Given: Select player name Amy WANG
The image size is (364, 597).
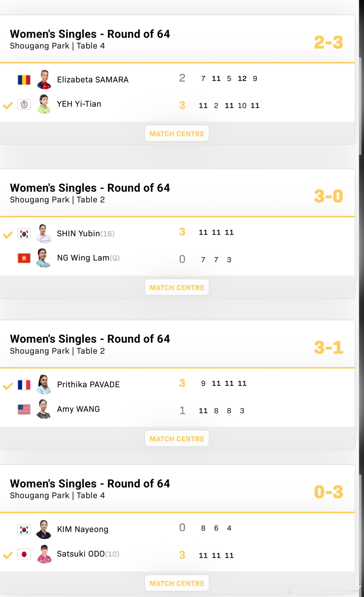Looking at the screenshot, I should 78,409.
